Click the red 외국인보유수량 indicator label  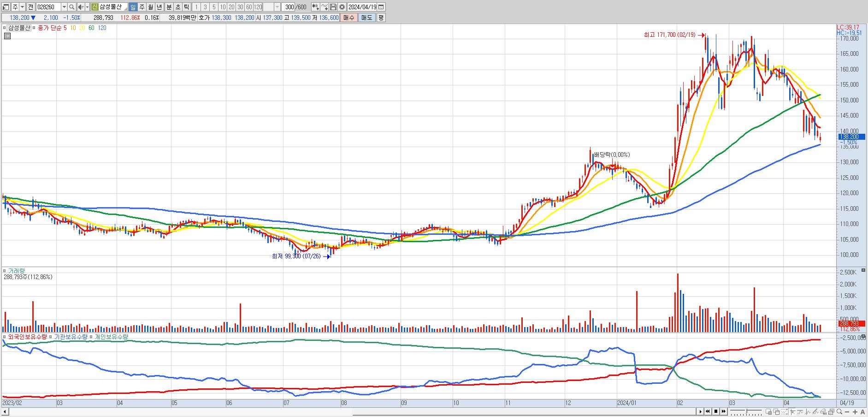pyautogui.click(x=28, y=337)
